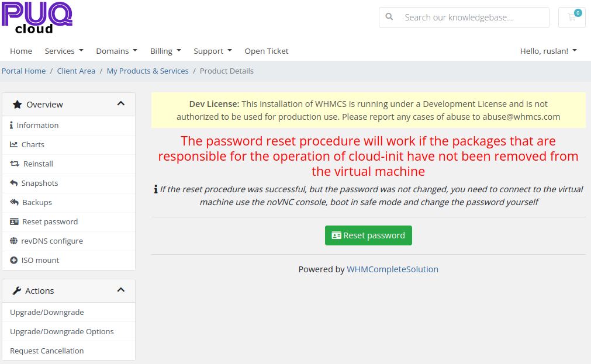Screen dimensions: 591x364
Task: Click the Backups double-arrow icon
Action: click(15, 202)
